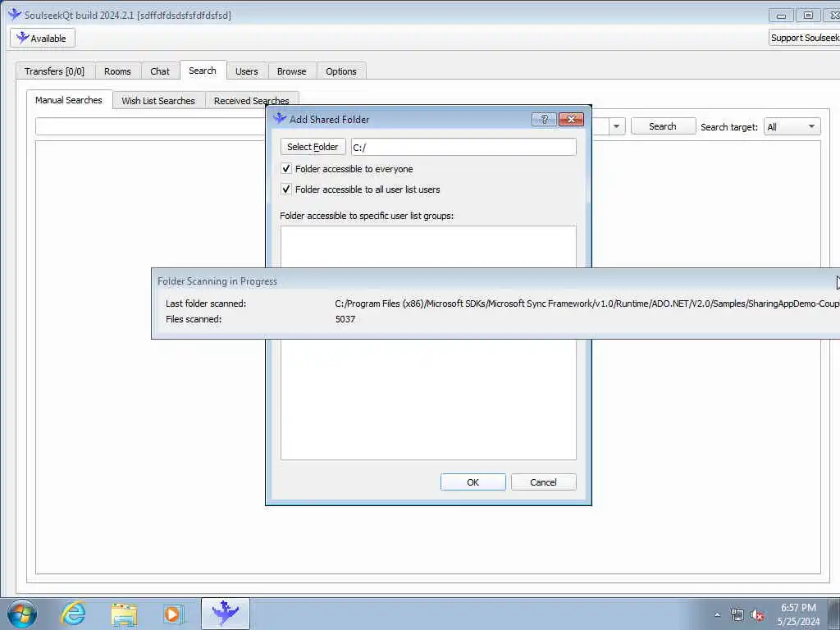Click the Select Folder button
The image size is (840, 630).
tap(313, 147)
